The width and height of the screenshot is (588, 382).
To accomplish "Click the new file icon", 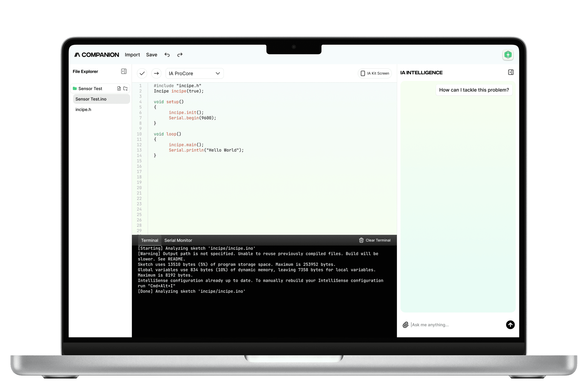I will click(119, 89).
